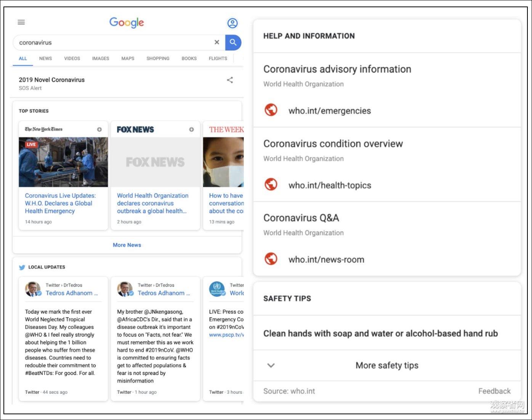Click the Google logo
Image resolution: width=532 pixels, height=420 pixels.
[x=127, y=23]
